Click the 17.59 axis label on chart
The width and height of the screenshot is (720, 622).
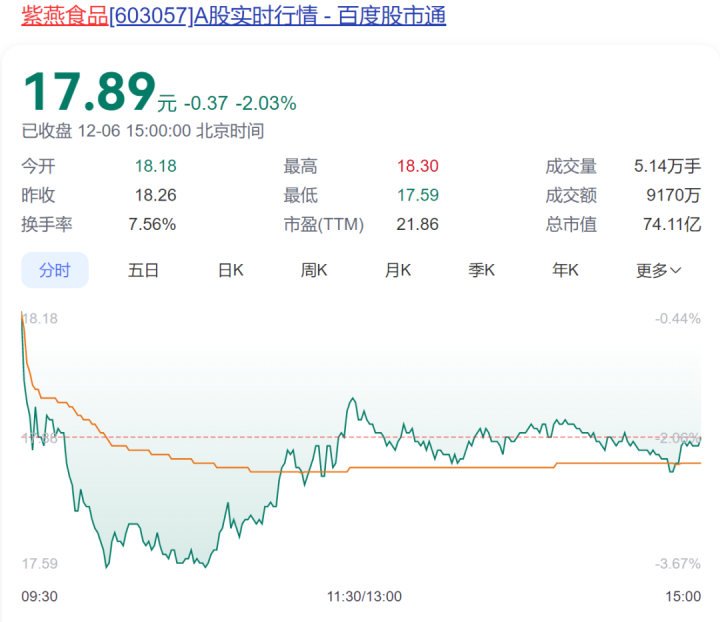[39, 563]
